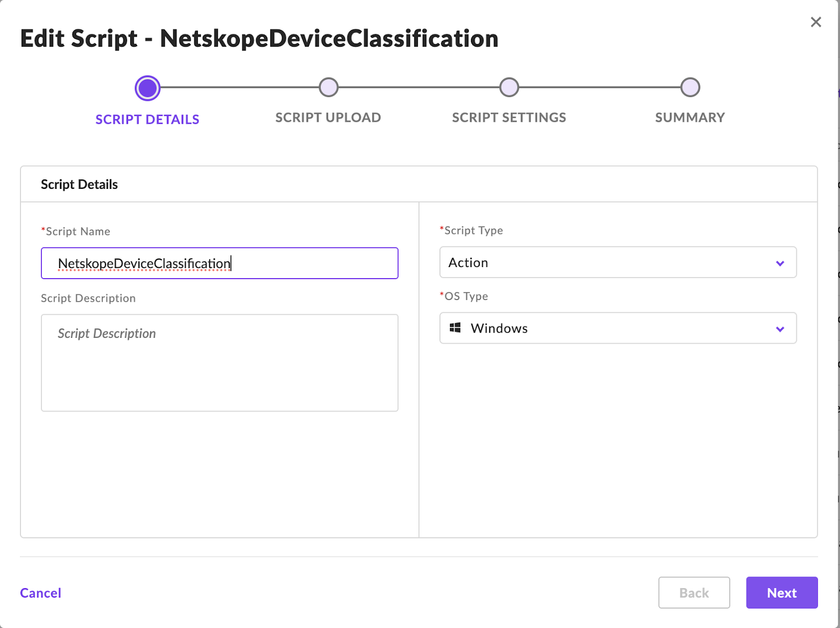Jump to the Script Upload step circle
This screenshot has height=628, width=840.
(329, 88)
